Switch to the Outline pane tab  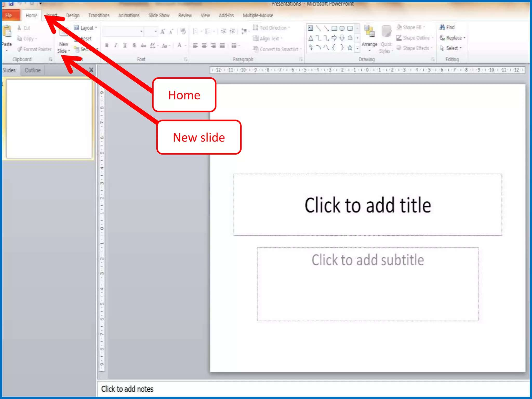click(x=32, y=70)
